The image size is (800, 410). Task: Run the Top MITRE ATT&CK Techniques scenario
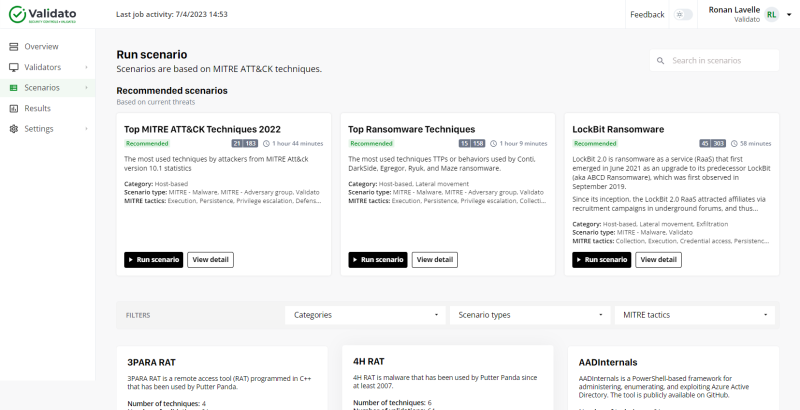[154, 260]
